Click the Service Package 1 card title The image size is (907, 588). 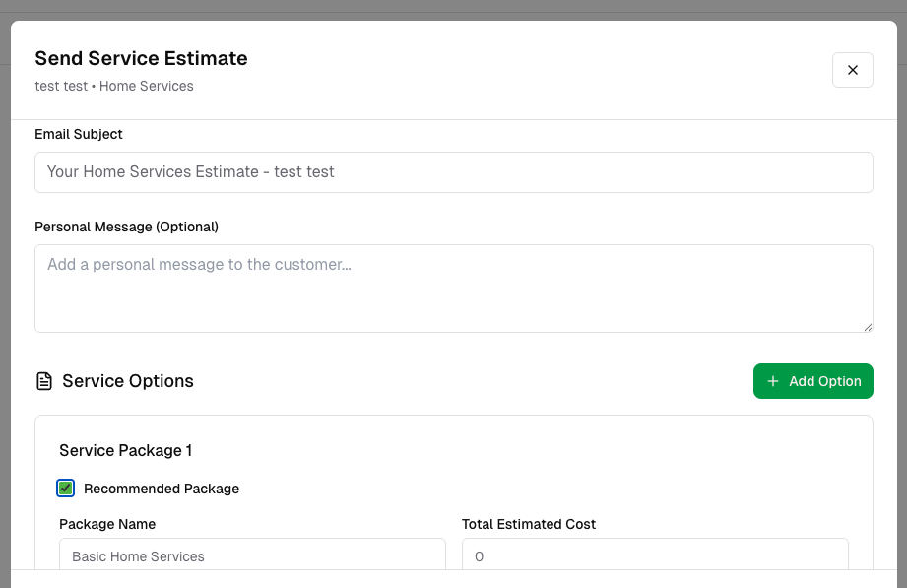pos(125,450)
